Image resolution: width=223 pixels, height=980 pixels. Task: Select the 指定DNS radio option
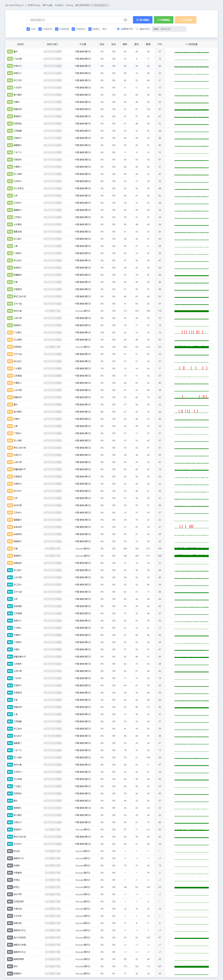(137, 29)
